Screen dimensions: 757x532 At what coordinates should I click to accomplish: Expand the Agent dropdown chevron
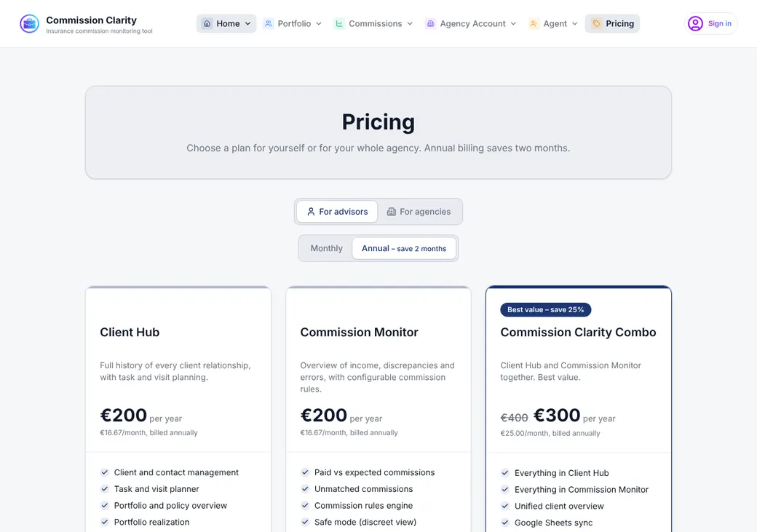[574, 24]
